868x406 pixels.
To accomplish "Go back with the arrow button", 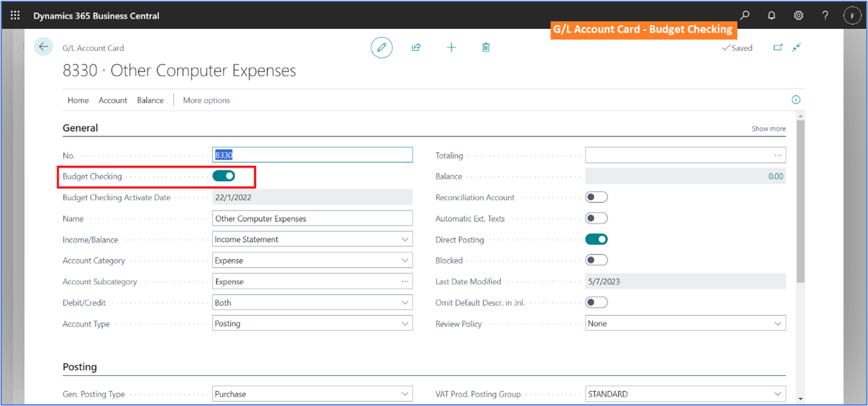I will 43,47.
